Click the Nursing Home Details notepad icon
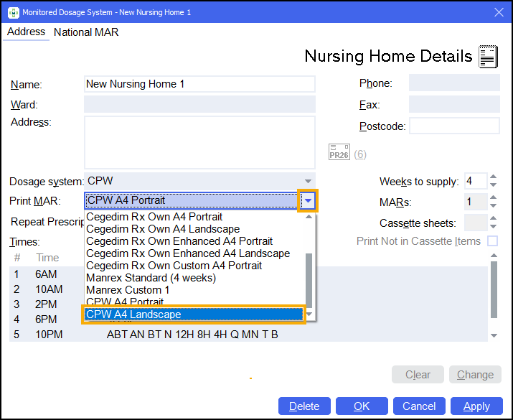 (x=488, y=56)
